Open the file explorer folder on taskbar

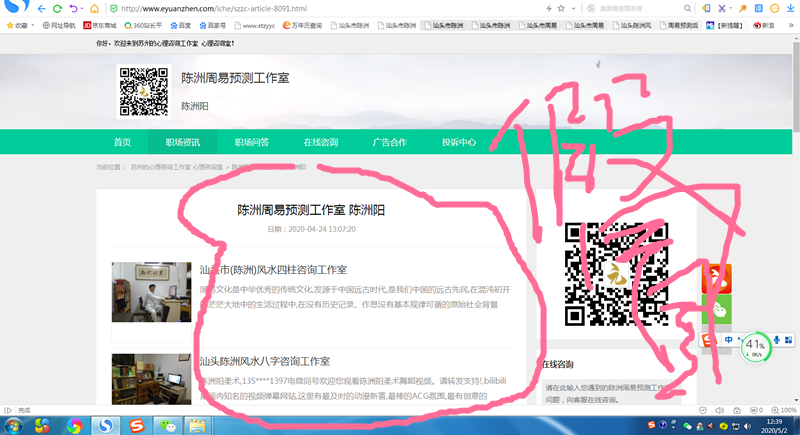coord(197,426)
